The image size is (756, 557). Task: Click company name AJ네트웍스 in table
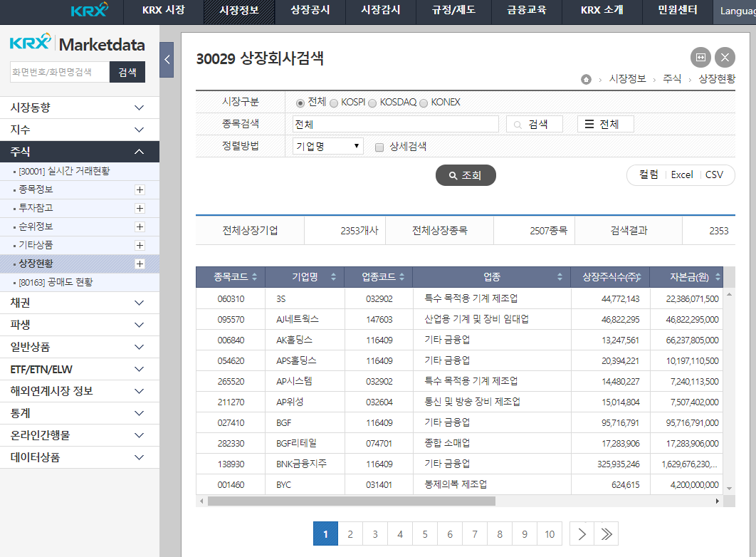click(297, 319)
